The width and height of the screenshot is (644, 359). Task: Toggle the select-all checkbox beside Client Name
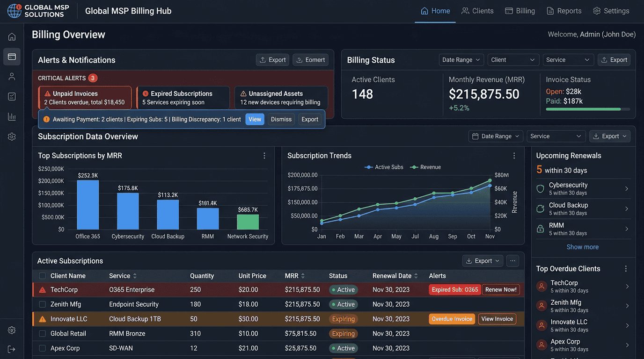point(43,276)
